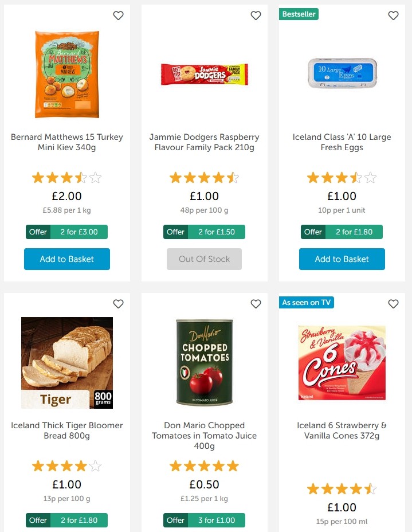Click the half-filled star on the eggs rating
412x532 pixels.
click(355, 178)
